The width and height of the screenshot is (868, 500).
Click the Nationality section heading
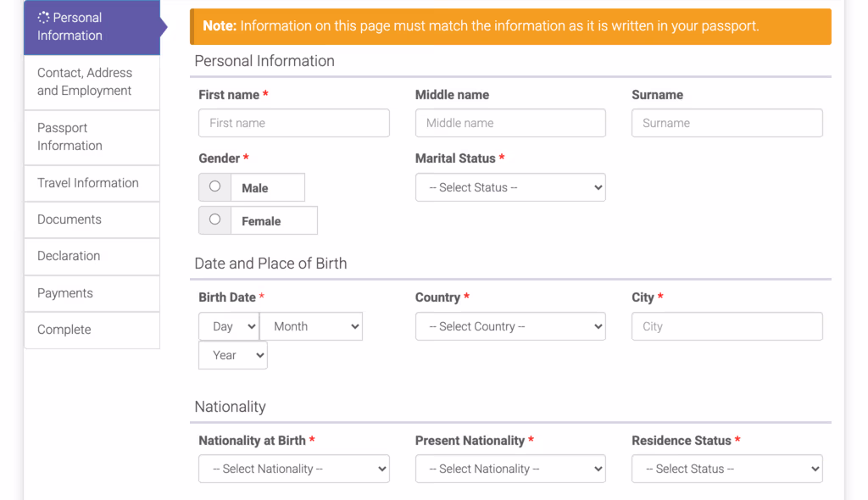coord(231,407)
